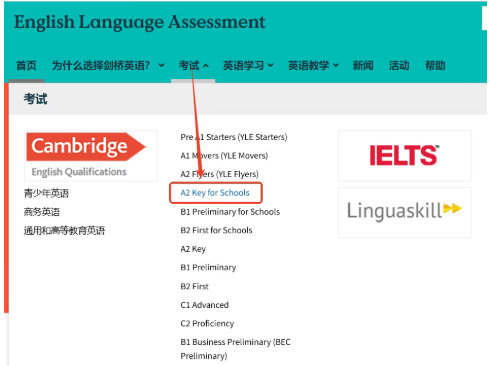Expand the 英语教学 dropdown
This screenshot has width=490, height=366.
click(313, 65)
